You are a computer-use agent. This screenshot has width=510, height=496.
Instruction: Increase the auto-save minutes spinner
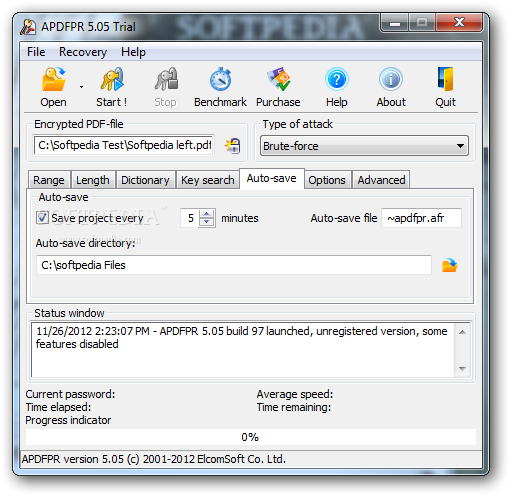[x=207, y=214]
